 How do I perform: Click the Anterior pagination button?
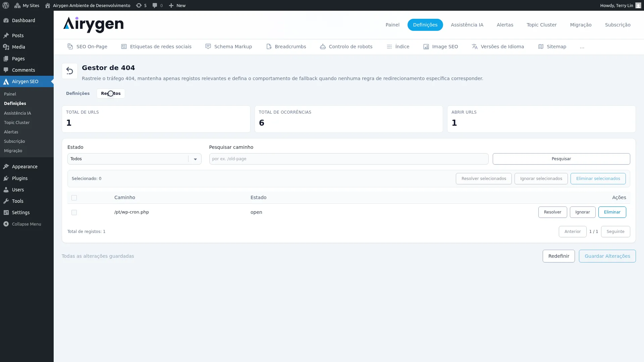[x=573, y=232]
